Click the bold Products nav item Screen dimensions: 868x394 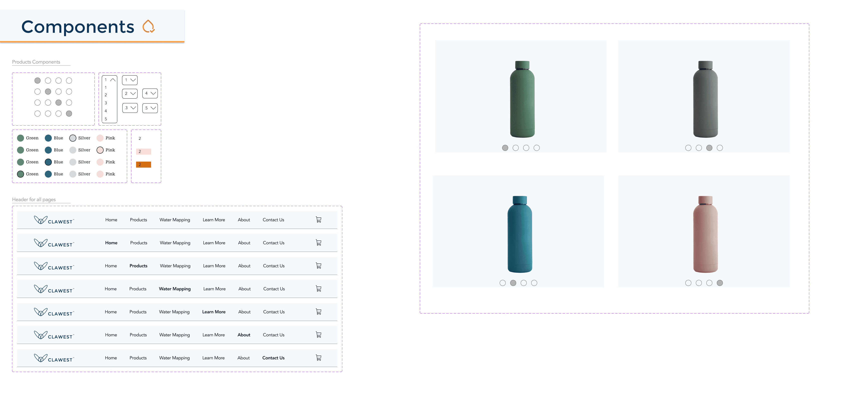[x=138, y=266]
